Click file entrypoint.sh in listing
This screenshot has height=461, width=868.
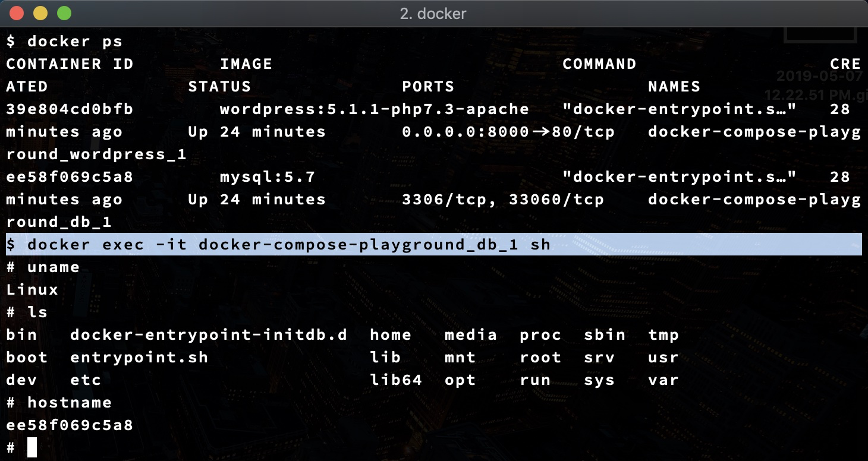point(139,358)
